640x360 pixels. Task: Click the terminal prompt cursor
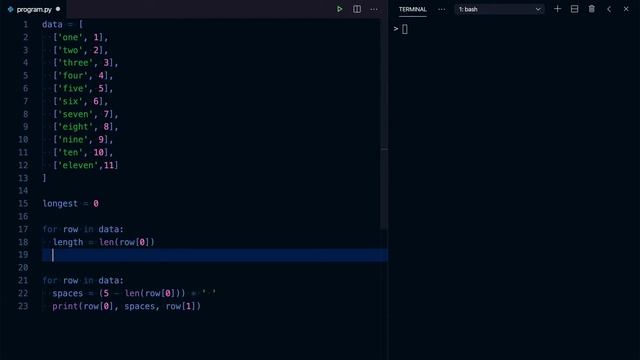pos(404,29)
